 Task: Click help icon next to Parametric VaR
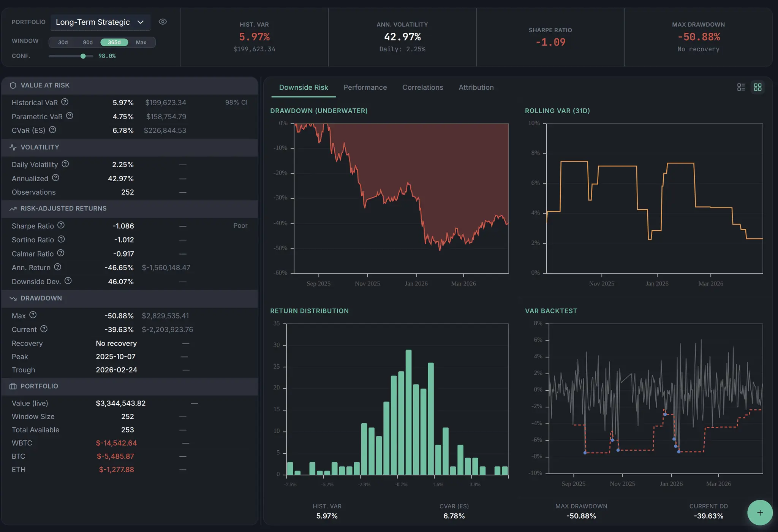70,116
